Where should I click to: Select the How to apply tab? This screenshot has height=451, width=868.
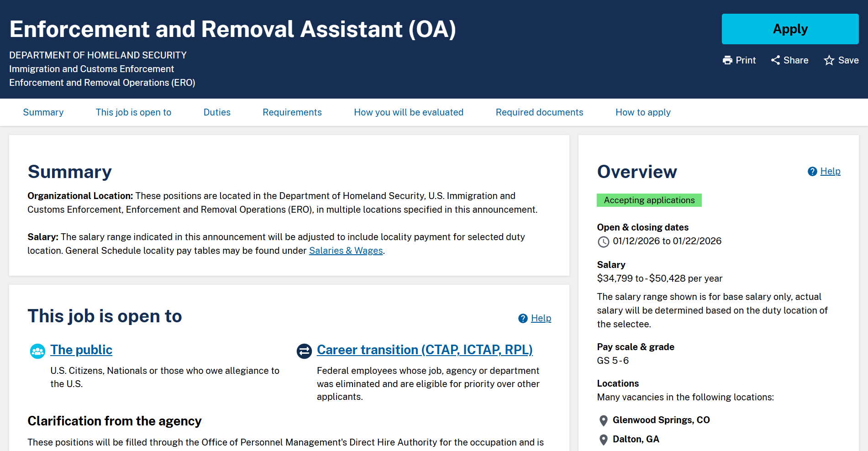[x=643, y=112]
